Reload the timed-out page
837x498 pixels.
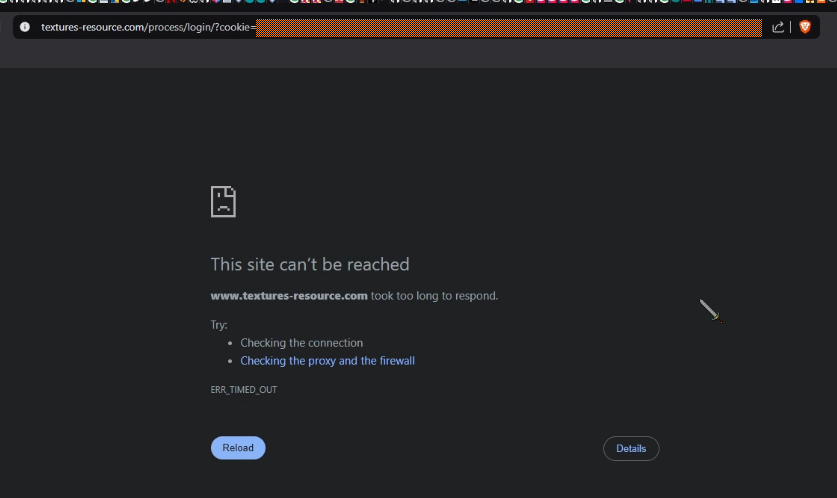coord(238,448)
